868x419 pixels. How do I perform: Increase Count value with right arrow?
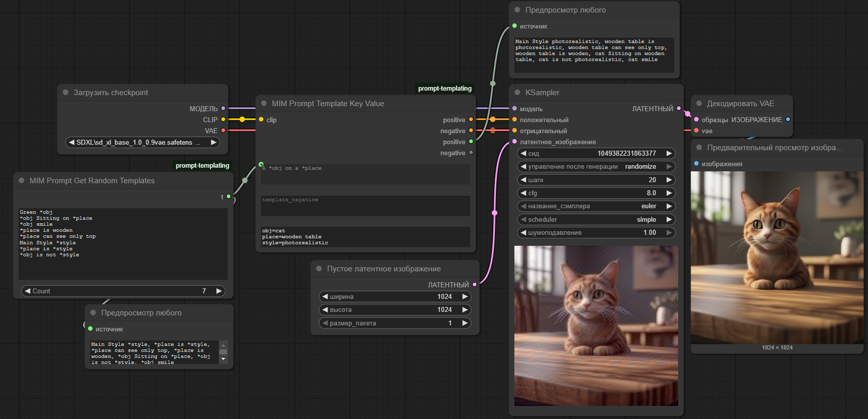click(x=219, y=291)
